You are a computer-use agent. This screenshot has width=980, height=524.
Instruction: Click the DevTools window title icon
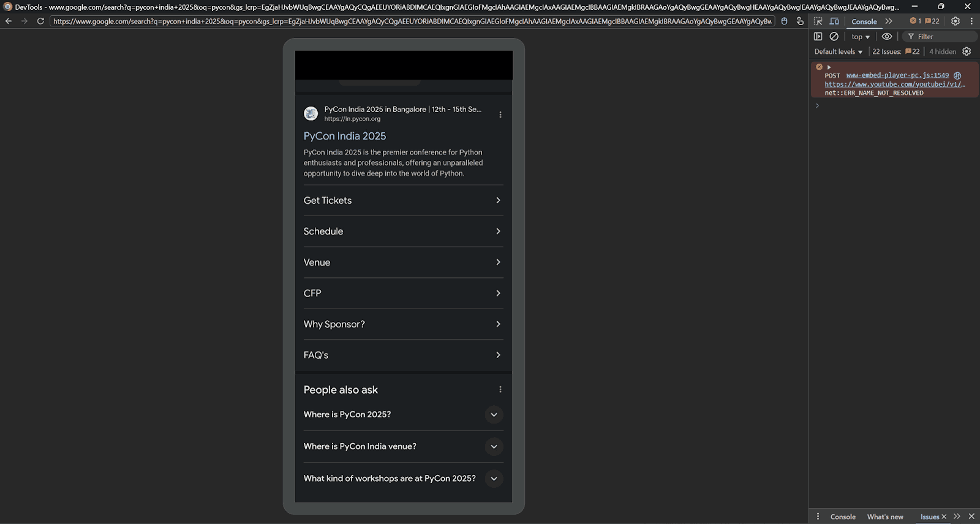(8, 7)
